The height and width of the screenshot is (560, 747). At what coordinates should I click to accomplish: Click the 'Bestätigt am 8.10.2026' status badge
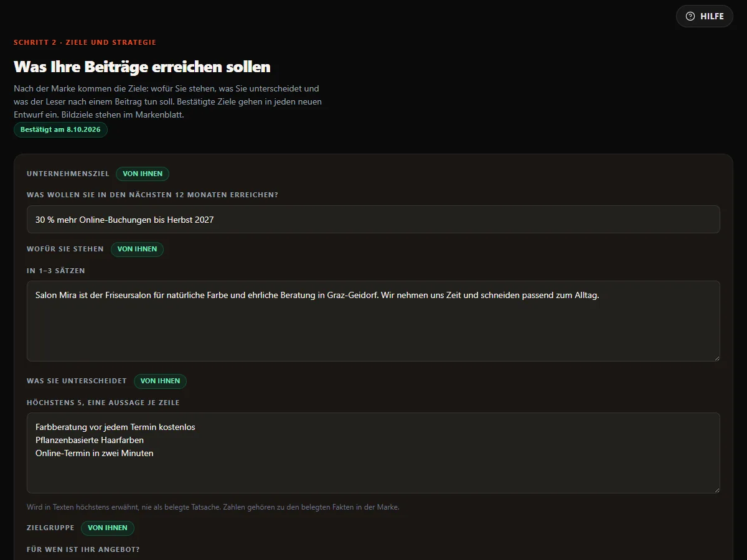tap(60, 130)
